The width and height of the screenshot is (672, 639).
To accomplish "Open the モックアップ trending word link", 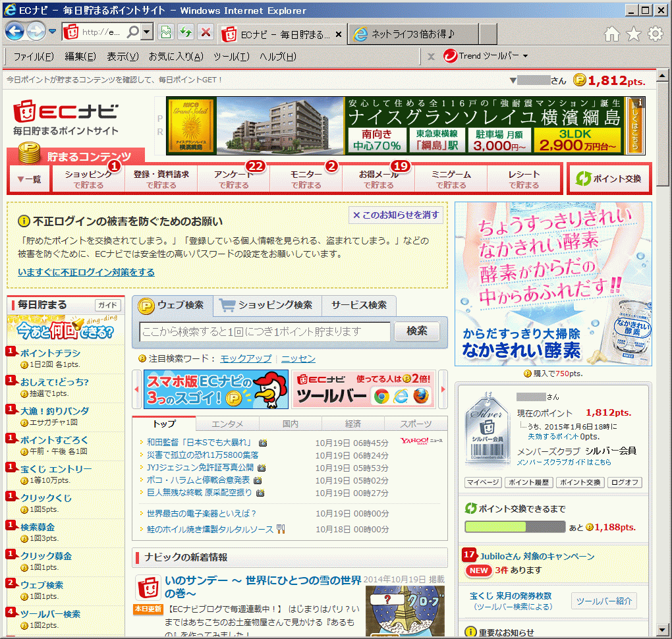I will click(246, 358).
